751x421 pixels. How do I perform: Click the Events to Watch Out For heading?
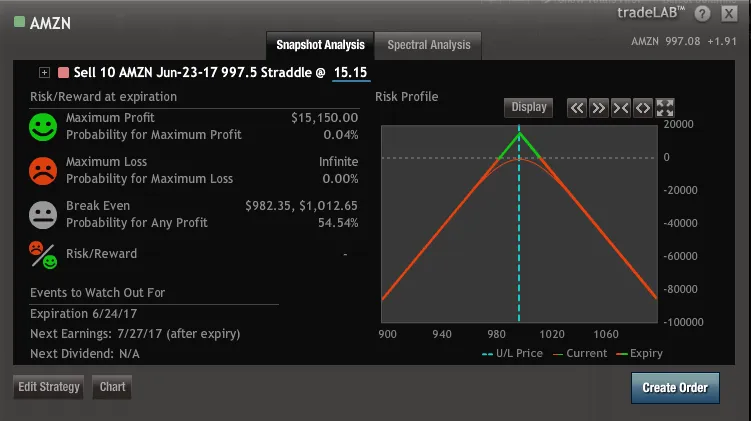pyautogui.click(x=97, y=293)
